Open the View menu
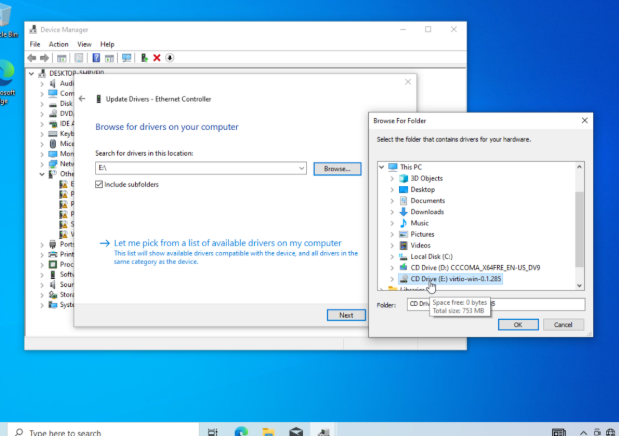 click(x=84, y=44)
